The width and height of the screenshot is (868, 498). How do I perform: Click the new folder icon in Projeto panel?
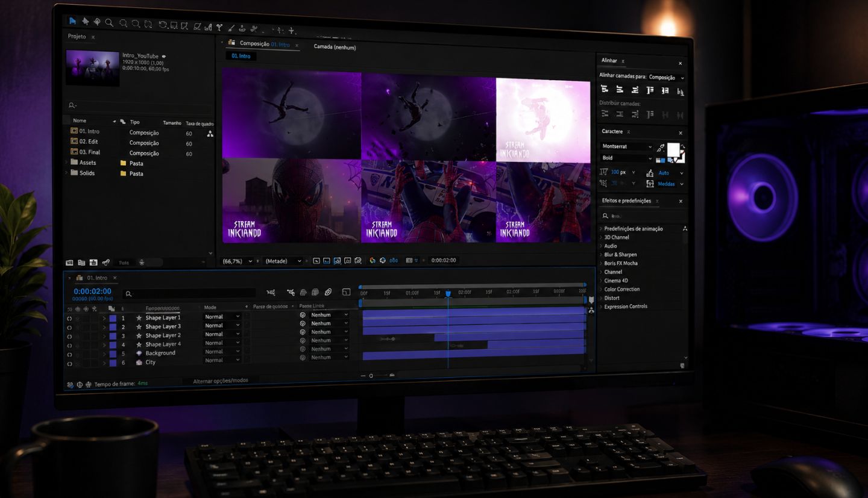tap(81, 263)
